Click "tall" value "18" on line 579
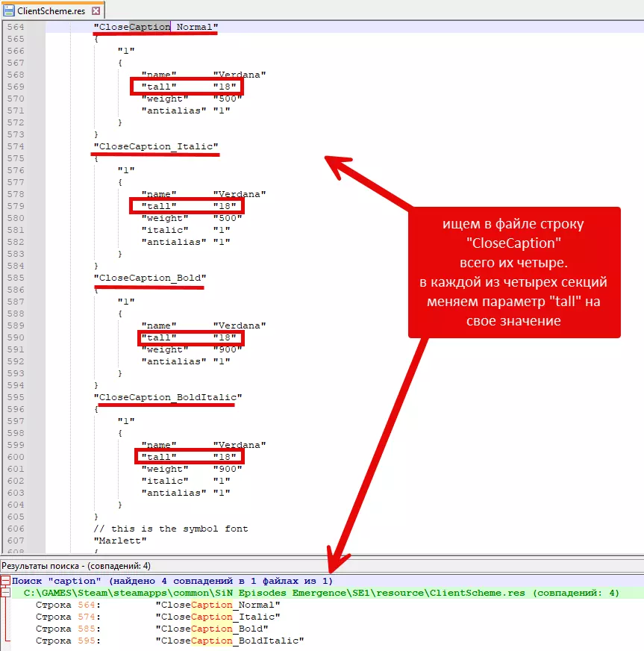644x651 pixels. (225, 206)
